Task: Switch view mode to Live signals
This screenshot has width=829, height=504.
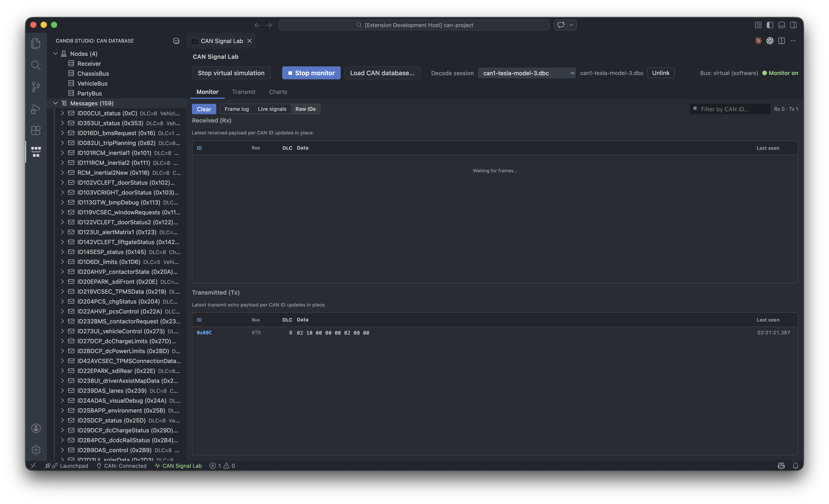Action: 272,109
